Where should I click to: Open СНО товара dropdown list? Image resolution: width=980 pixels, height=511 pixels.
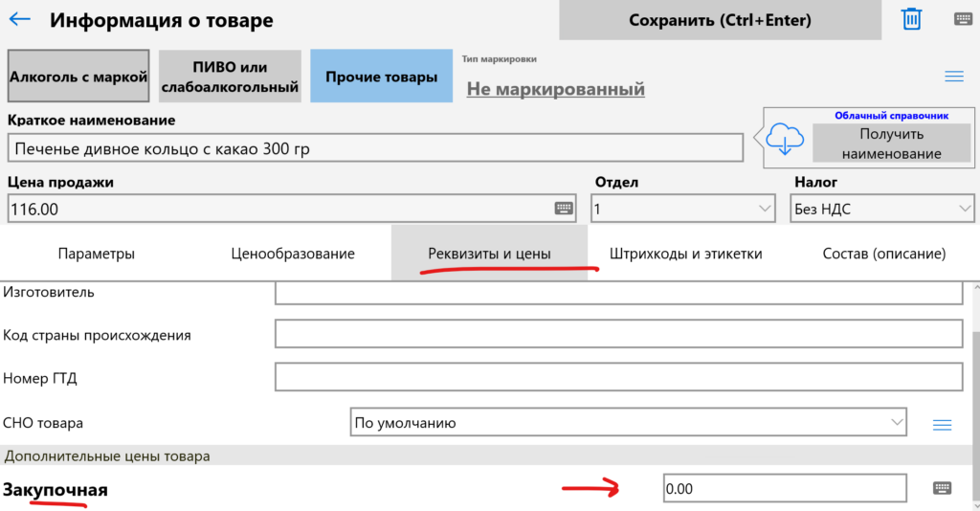point(628,422)
